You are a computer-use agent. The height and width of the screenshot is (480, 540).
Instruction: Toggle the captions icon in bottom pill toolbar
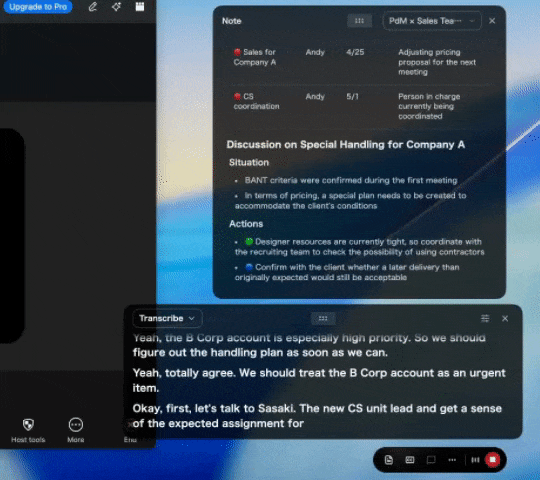(x=410, y=460)
